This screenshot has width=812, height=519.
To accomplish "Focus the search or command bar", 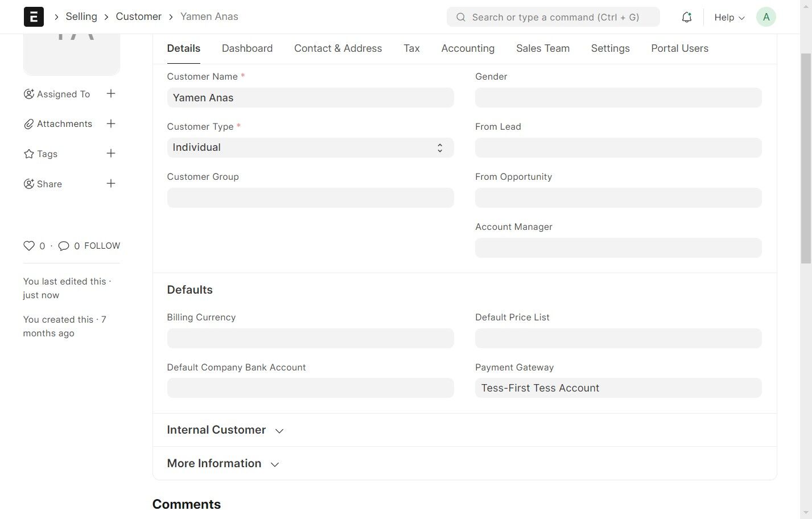I will click(x=553, y=17).
